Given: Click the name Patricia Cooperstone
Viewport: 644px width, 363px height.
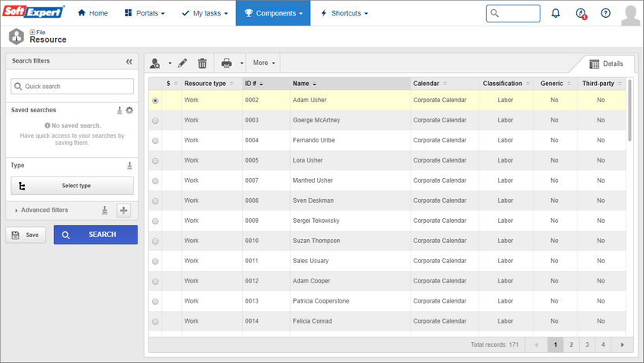Looking at the screenshot, I should pos(321,301).
